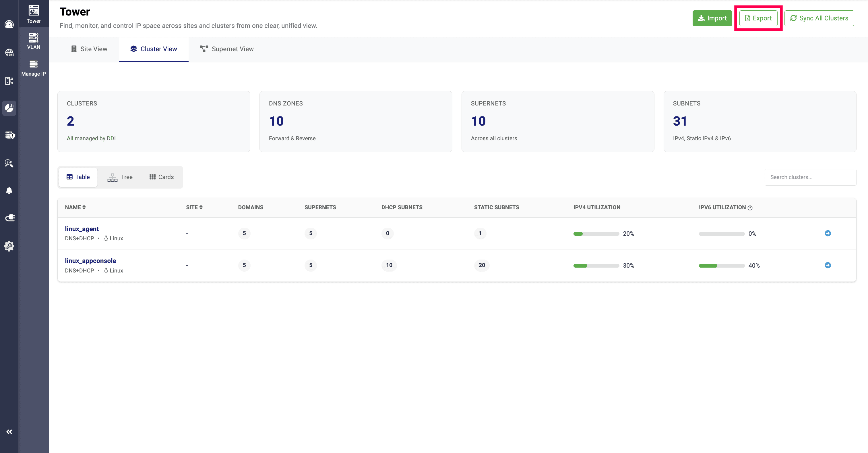This screenshot has width=868, height=453.
Task: Sort table by NAME column
Action: (x=75, y=208)
